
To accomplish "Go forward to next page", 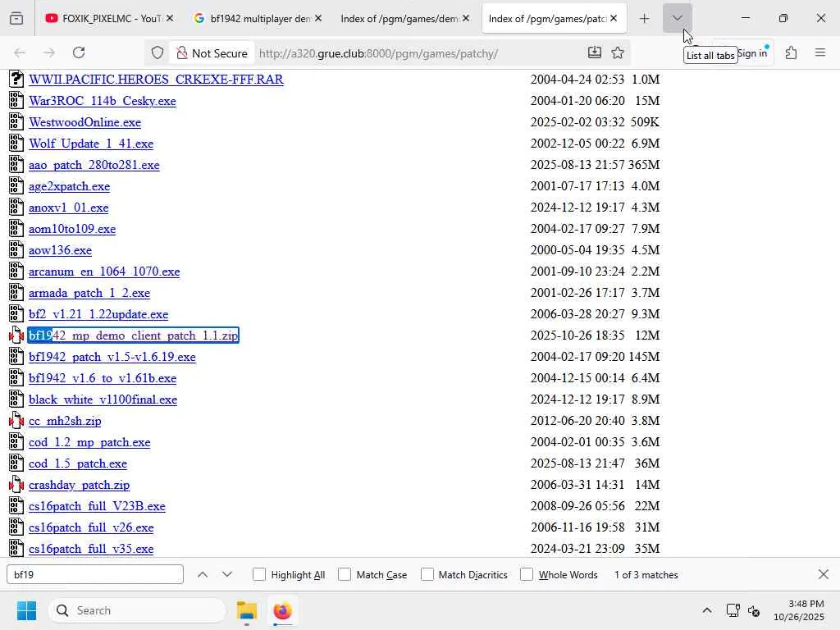I will pyautogui.click(x=49, y=53).
